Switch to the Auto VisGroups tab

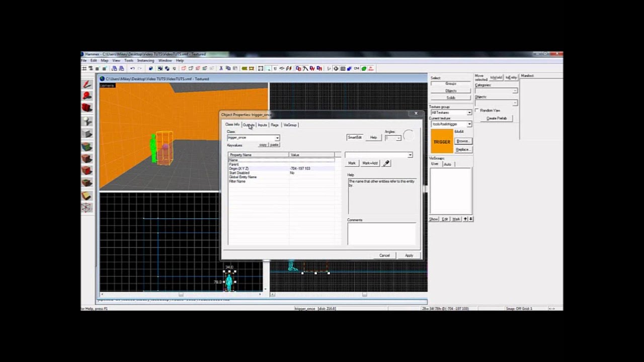[448, 164]
